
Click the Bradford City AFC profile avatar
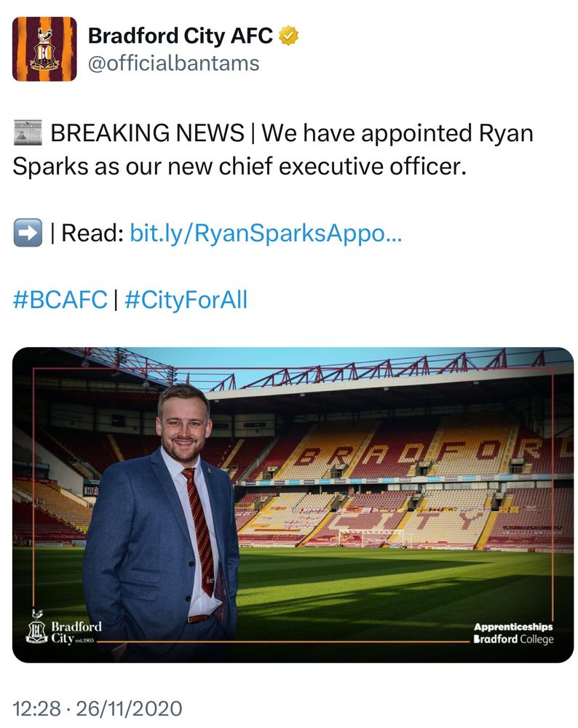[44, 49]
